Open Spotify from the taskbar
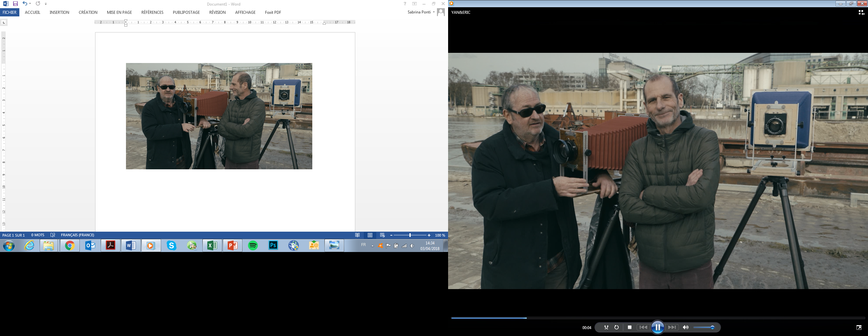The height and width of the screenshot is (336, 868). (x=253, y=246)
